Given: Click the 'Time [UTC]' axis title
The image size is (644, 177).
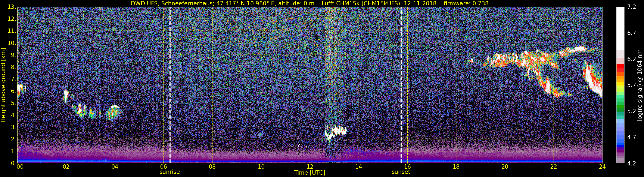Looking at the screenshot, I should pyautogui.click(x=310, y=173).
